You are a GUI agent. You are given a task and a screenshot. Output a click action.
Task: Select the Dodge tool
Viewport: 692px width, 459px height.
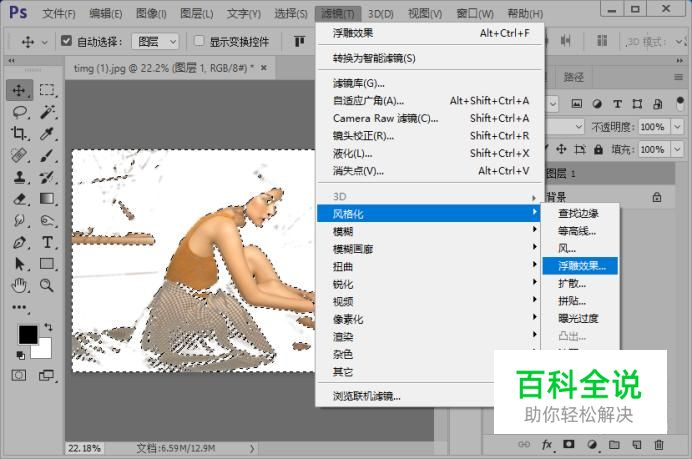(x=47, y=220)
